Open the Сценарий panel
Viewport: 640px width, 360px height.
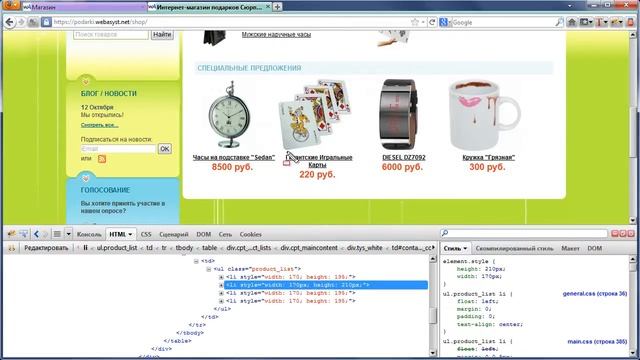pos(174,234)
